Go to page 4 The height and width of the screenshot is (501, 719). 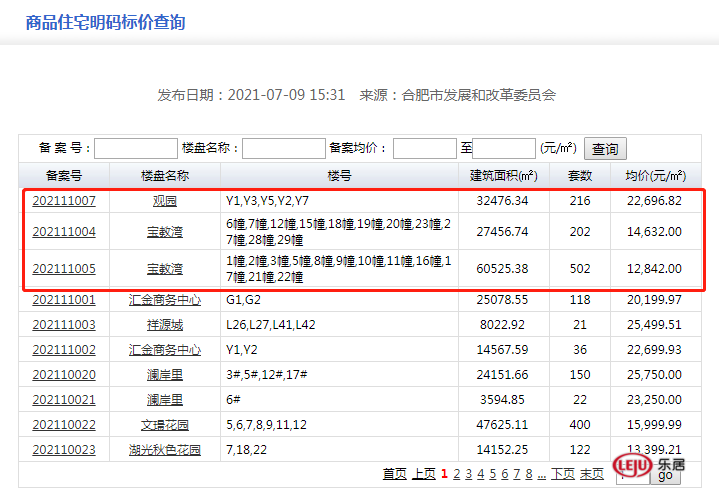point(481,474)
